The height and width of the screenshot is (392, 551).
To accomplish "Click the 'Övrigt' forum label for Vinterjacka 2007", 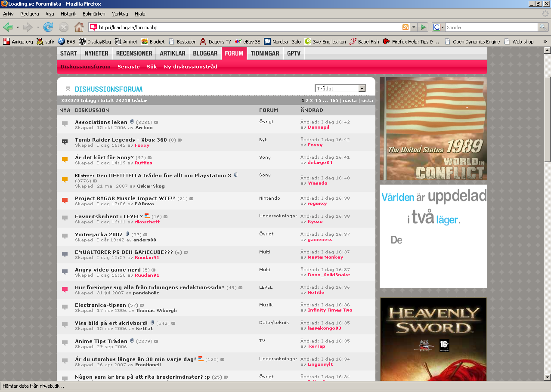I will pos(266,234).
